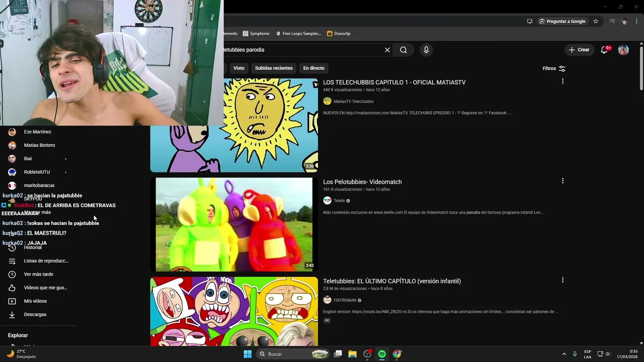Click MatiasTV Telechubbis channel avatar
The width and height of the screenshot is (644, 362).
[328, 101]
